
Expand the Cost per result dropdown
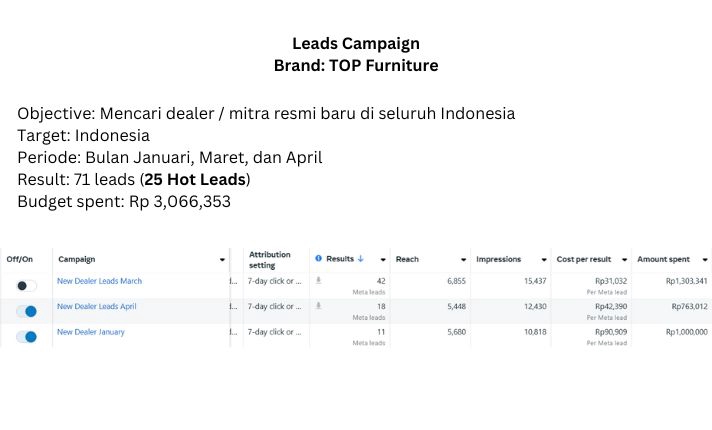pyautogui.click(x=624, y=260)
